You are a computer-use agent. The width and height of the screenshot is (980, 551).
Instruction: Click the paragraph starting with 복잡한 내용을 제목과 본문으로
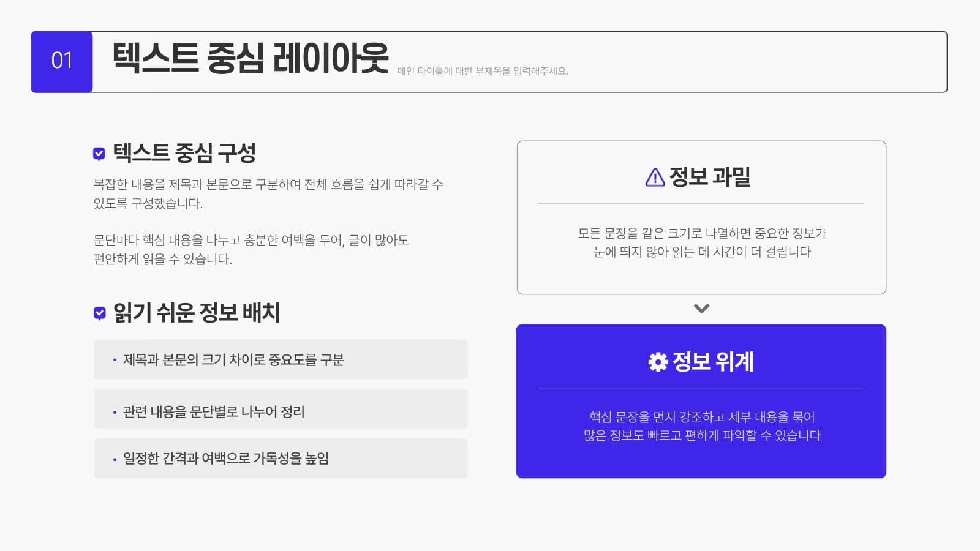tap(268, 193)
